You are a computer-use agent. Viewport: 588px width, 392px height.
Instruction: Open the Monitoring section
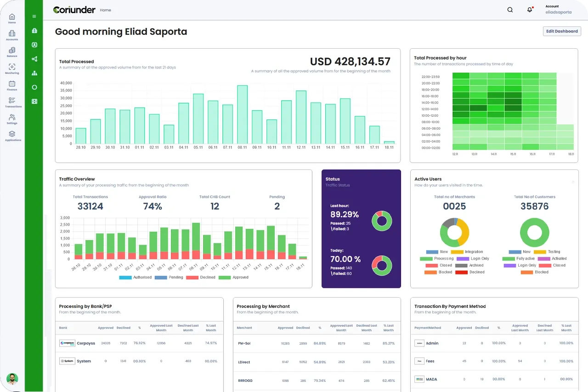point(12,69)
